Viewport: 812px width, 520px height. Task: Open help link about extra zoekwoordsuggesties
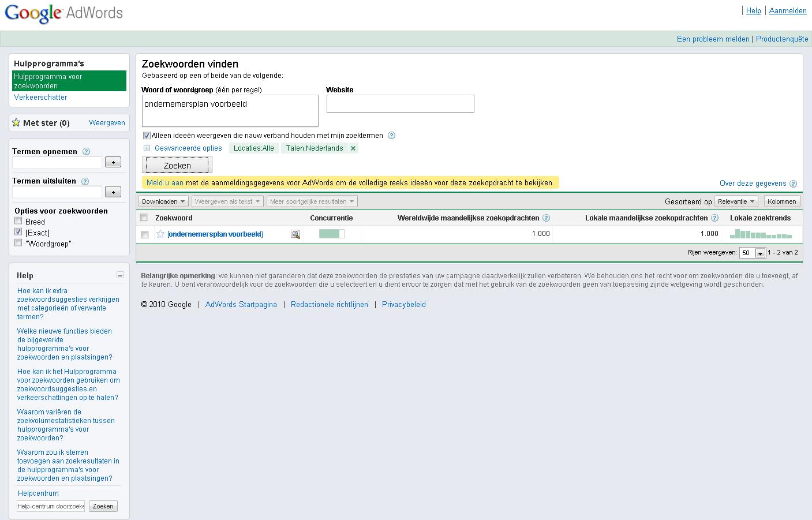tap(68, 304)
